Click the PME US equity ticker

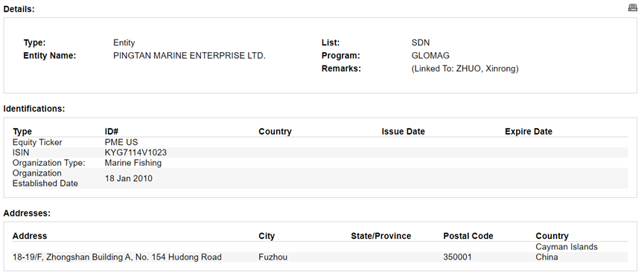click(121, 142)
